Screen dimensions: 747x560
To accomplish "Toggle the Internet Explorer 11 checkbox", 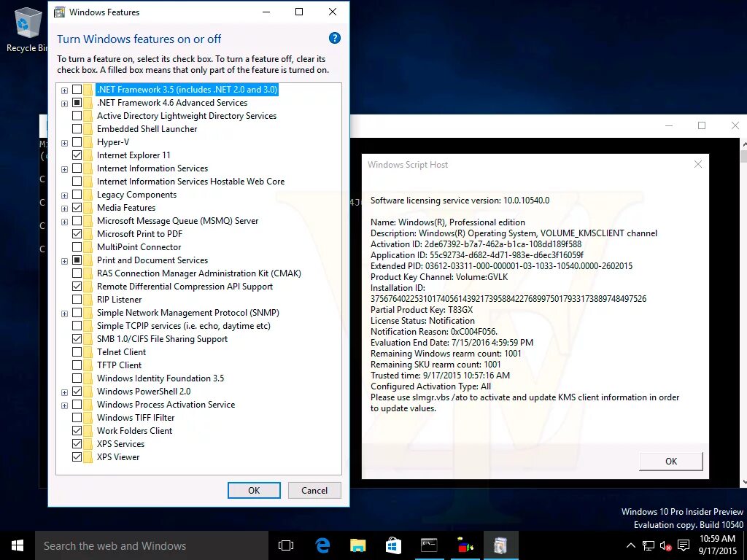I will [77, 155].
